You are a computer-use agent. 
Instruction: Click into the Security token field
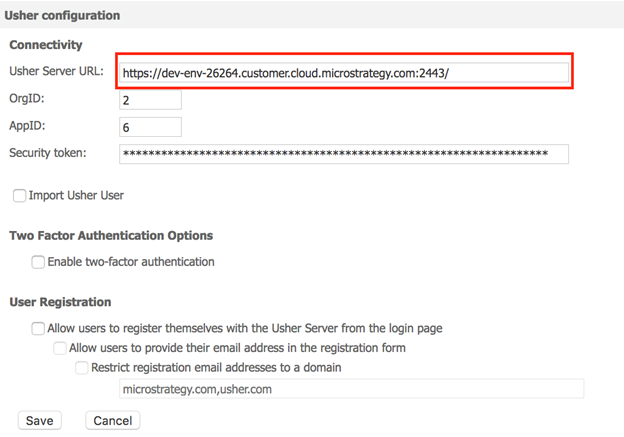[x=343, y=154]
